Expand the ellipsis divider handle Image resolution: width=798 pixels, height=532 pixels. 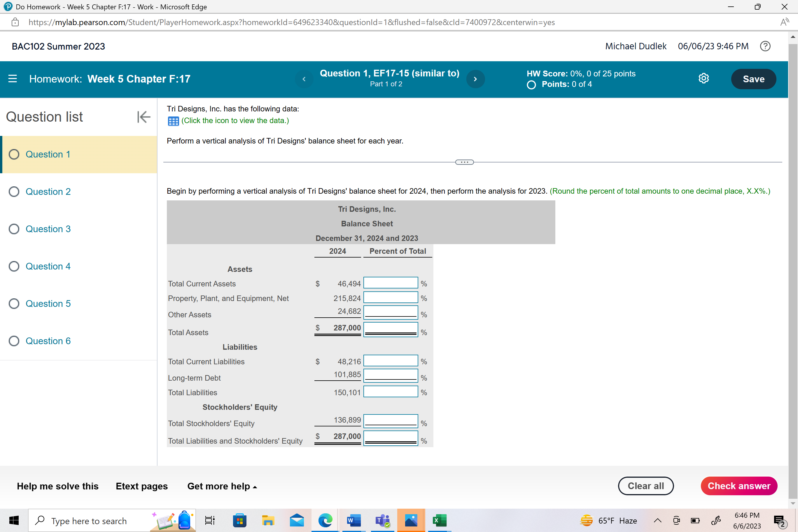pyautogui.click(x=464, y=162)
